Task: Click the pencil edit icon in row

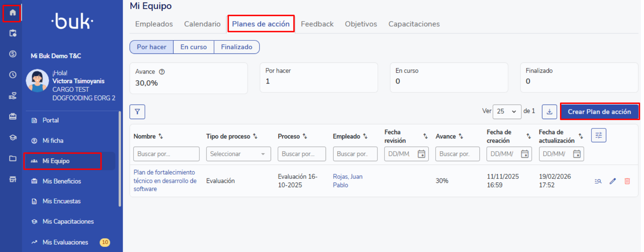Action: tap(613, 181)
